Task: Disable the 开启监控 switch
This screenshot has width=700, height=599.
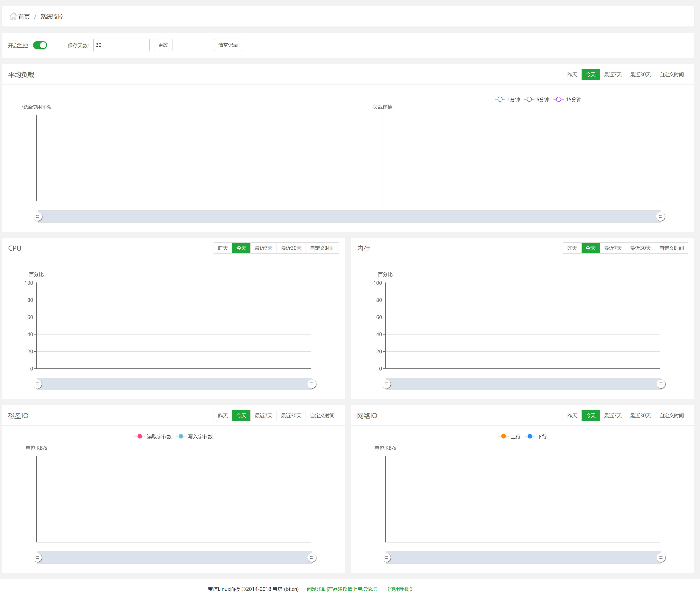Action: point(40,45)
